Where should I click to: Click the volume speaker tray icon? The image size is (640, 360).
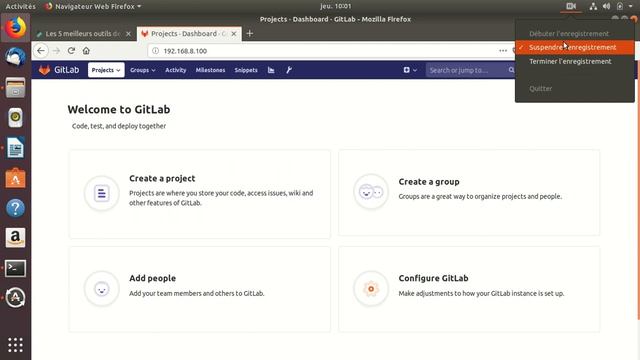pyautogui.click(x=607, y=6)
